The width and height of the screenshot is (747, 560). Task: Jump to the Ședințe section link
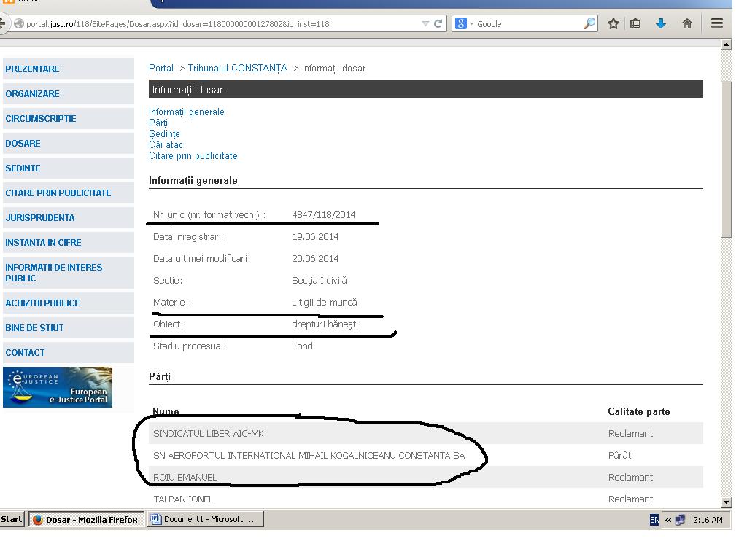coord(164,134)
